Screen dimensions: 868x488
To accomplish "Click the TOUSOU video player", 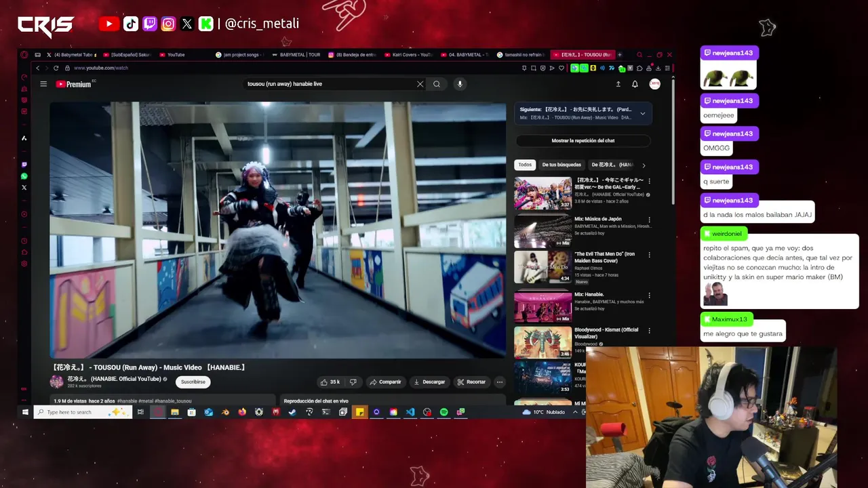I will [x=277, y=230].
